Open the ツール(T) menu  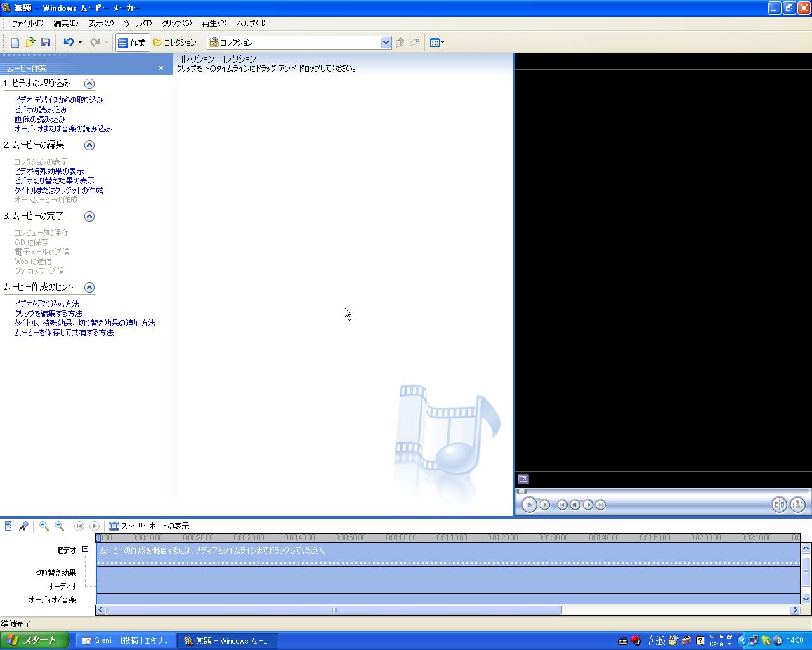[x=138, y=23]
